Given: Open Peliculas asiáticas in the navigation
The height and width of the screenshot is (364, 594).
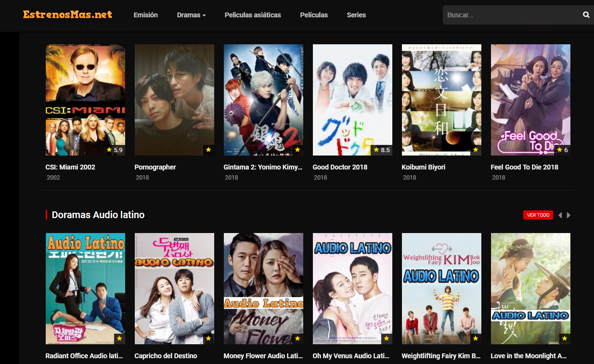Looking at the screenshot, I should (x=253, y=15).
